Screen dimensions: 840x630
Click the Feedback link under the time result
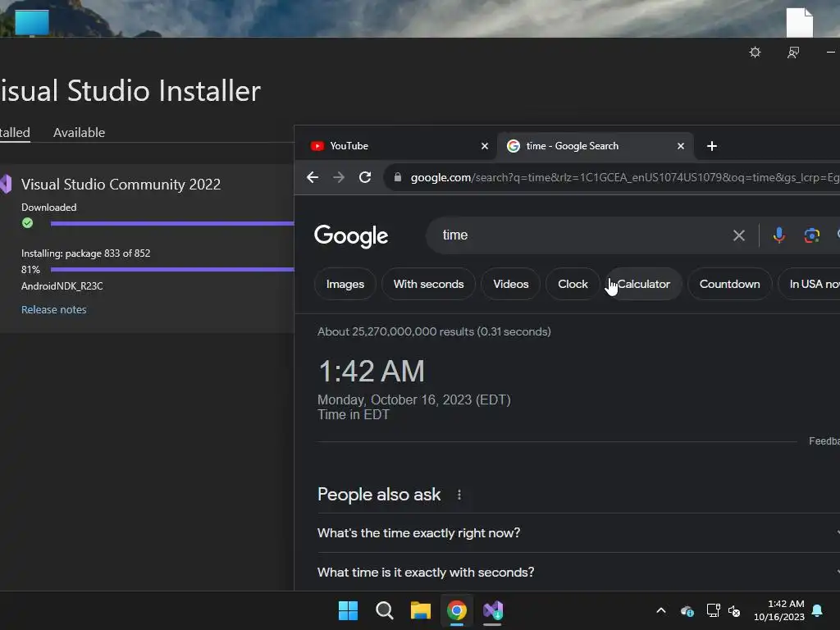point(824,441)
